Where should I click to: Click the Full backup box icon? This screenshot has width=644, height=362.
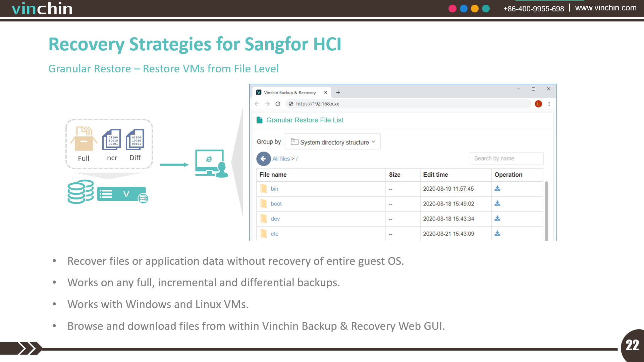tap(84, 139)
